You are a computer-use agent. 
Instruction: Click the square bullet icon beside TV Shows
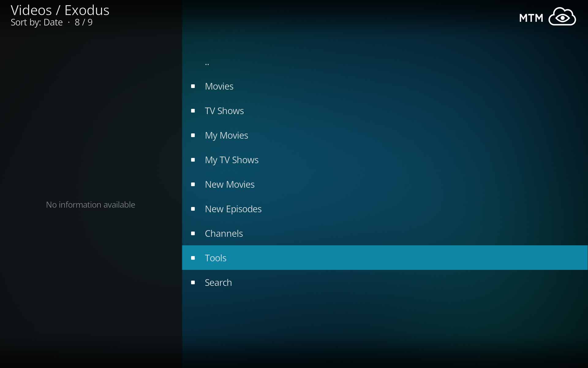point(193,111)
